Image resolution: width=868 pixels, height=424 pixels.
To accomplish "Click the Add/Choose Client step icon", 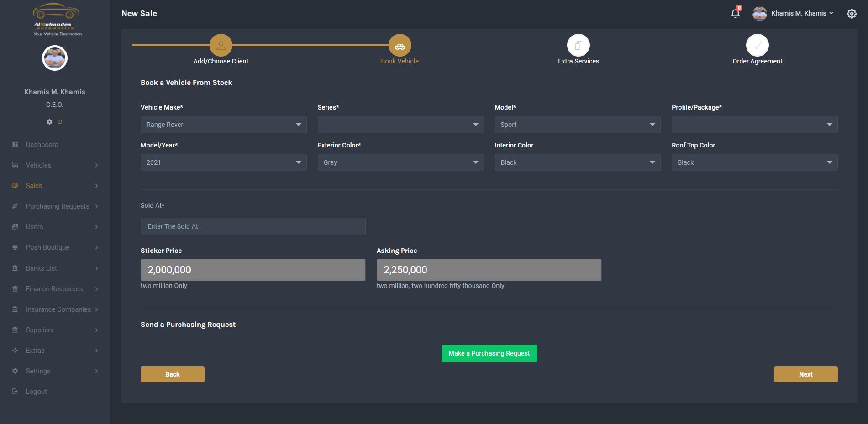I will [221, 45].
